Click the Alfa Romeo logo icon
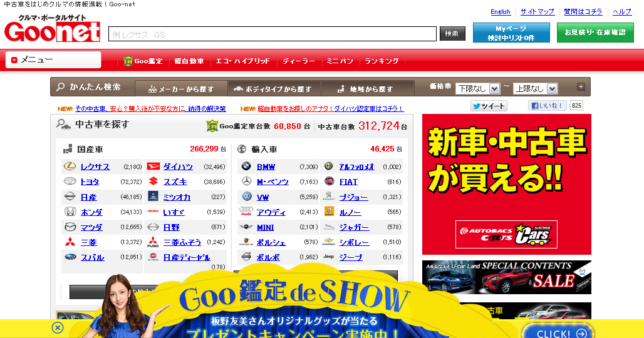644x338 pixels. tap(328, 166)
